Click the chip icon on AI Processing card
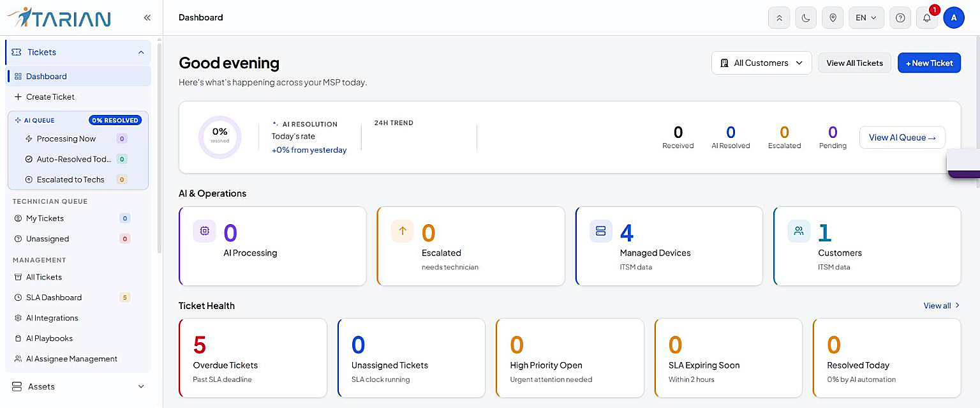 pos(204,231)
